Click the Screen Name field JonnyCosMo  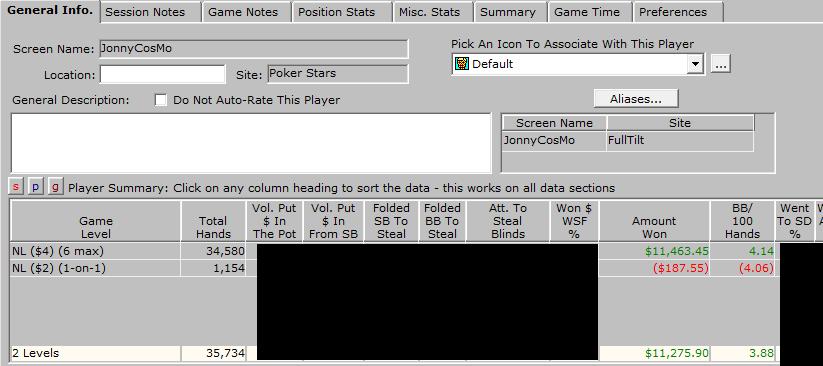pyautogui.click(x=253, y=49)
